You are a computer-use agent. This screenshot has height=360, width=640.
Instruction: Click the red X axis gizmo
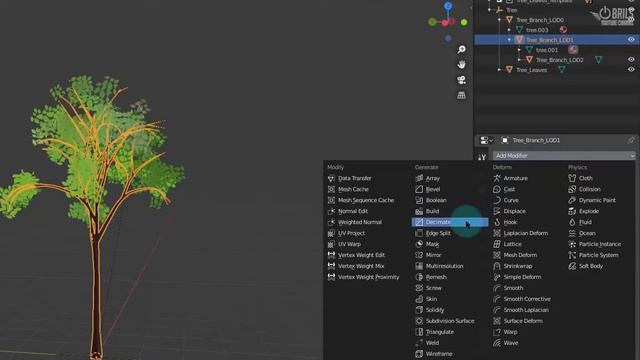tap(445, 22)
